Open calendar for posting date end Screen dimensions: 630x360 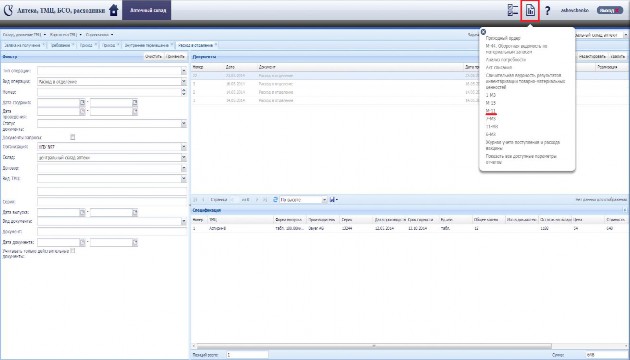135,112
